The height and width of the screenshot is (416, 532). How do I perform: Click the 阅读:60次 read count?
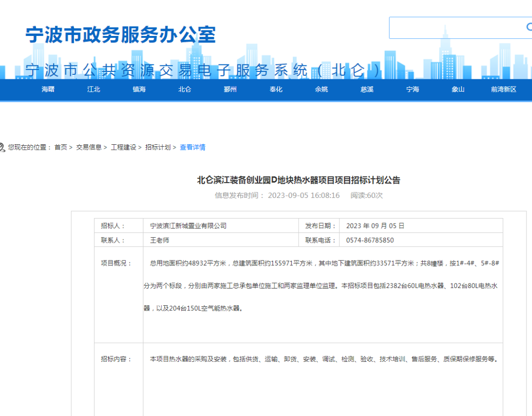pyautogui.click(x=366, y=195)
